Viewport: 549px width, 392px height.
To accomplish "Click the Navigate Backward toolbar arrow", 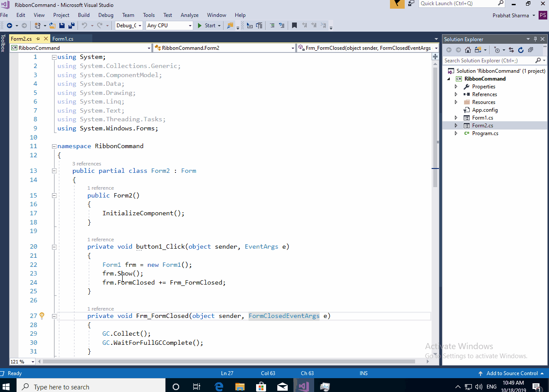I will [x=9, y=26].
